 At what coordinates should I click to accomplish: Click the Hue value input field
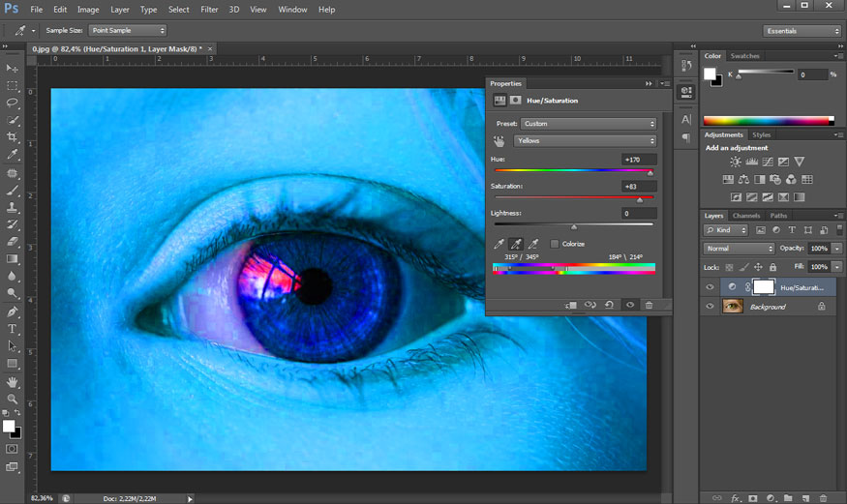pos(639,160)
